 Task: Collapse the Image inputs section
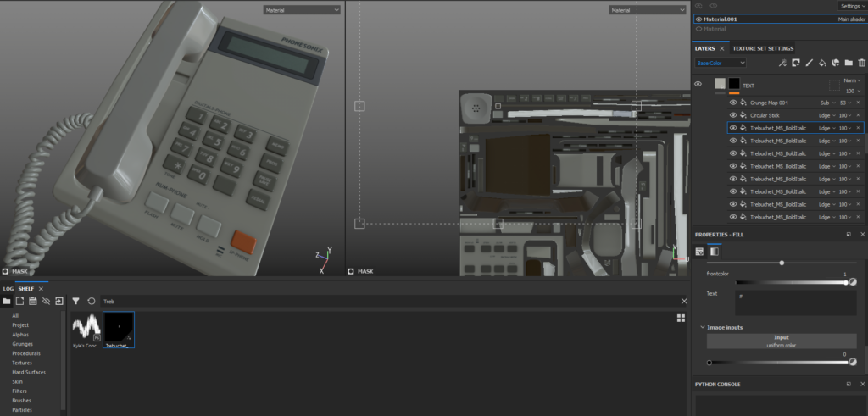703,328
